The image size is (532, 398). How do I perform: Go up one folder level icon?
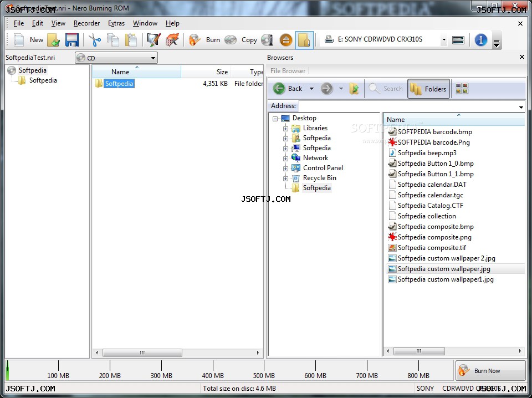pyautogui.click(x=354, y=89)
